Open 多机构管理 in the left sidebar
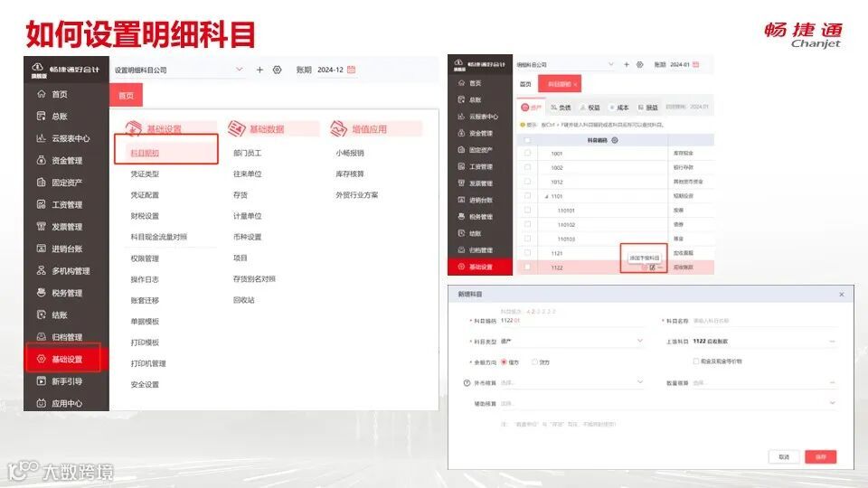This screenshot has height=488, width=868. tap(71, 271)
